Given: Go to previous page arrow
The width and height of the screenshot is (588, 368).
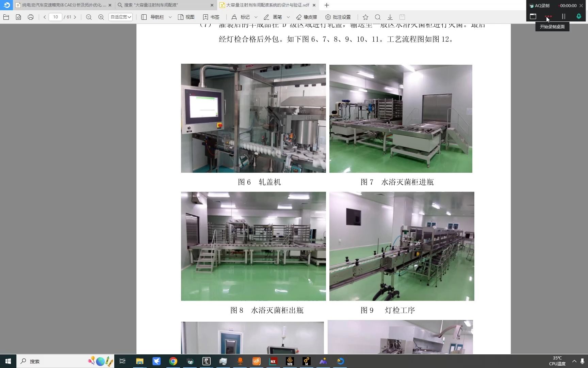Looking at the screenshot, I should tap(45, 17).
